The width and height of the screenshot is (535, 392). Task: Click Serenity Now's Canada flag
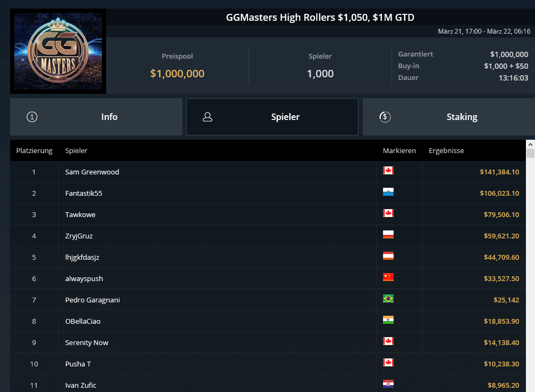(x=388, y=341)
